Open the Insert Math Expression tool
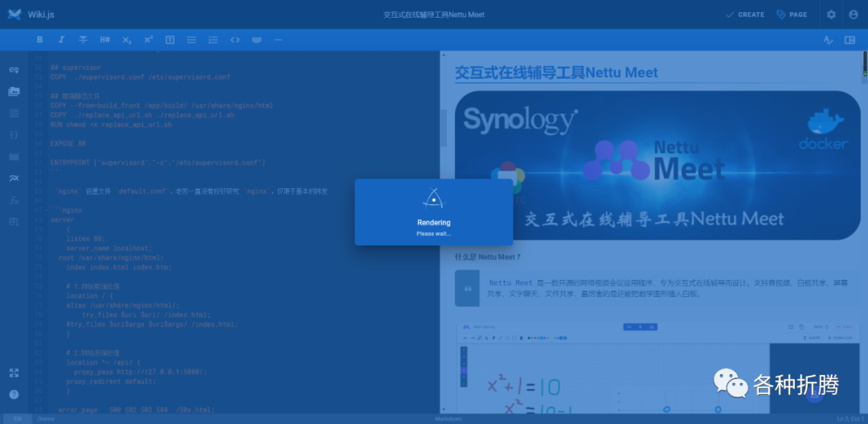 (x=14, y=200)
